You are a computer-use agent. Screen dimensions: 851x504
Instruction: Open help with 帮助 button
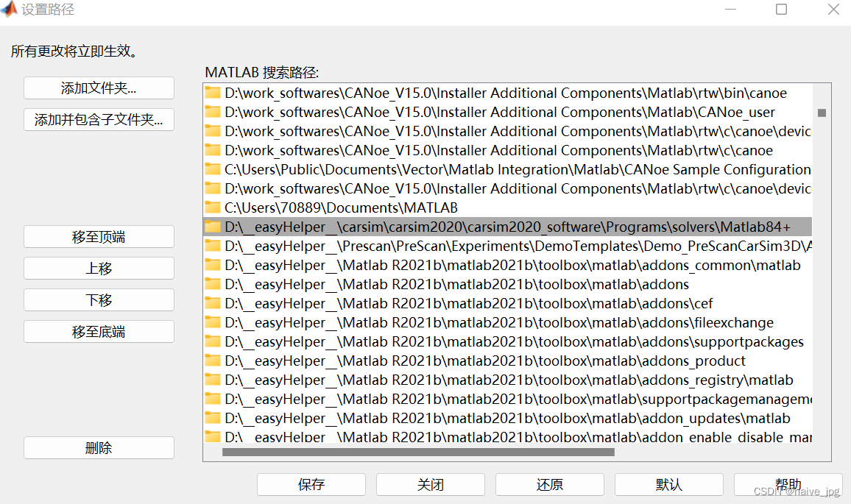[x=788, y=484]
